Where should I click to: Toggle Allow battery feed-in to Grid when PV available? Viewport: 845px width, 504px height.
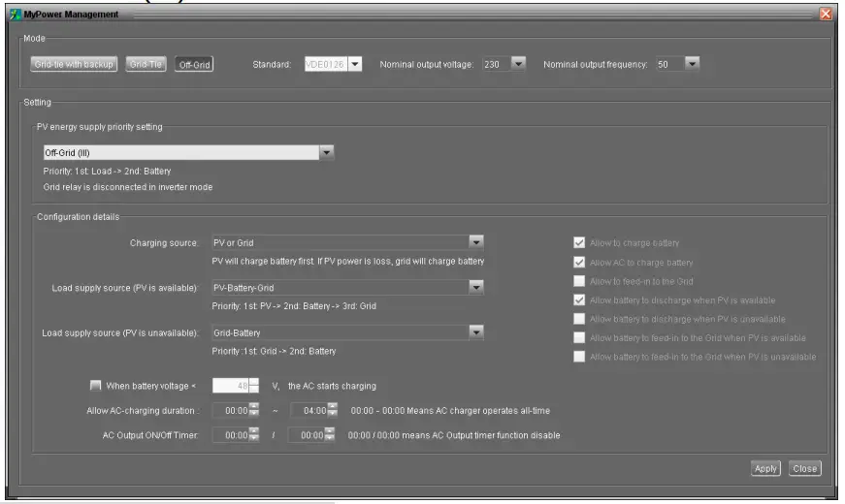(x=579, y=337)
